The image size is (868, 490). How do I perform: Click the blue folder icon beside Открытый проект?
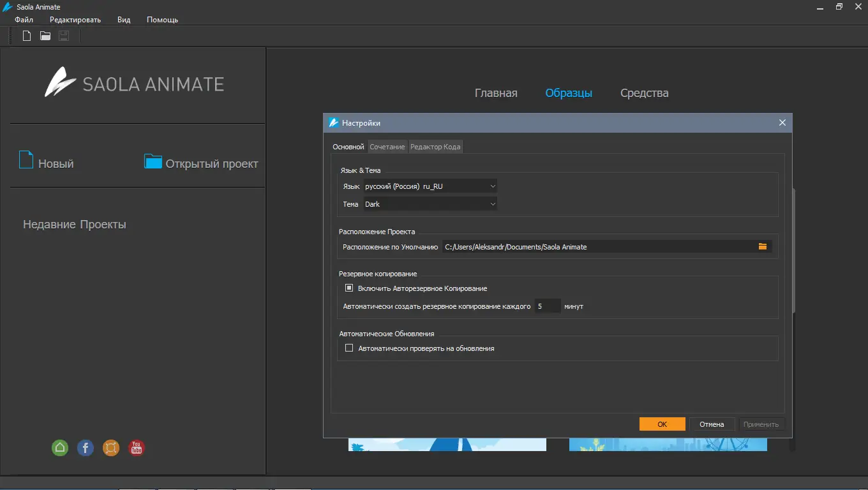click(153, 161)
